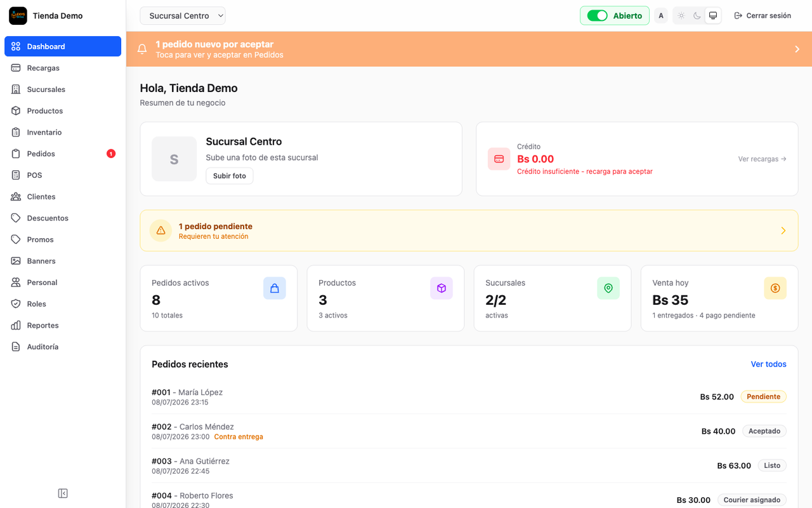Click the Aceptado status badge

764,431
